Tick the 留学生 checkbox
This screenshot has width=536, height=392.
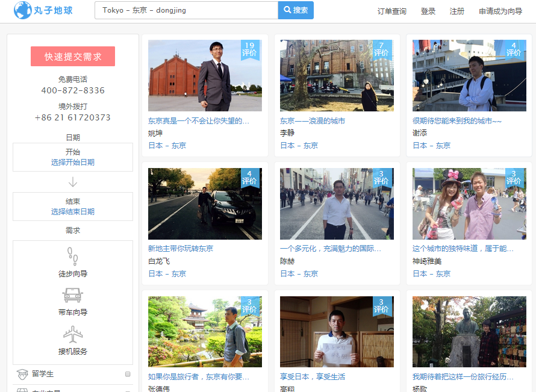click(x=128, y=374)
